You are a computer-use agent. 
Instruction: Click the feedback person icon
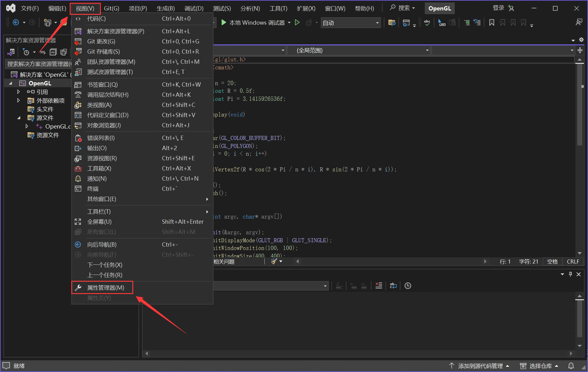(579, 22)
